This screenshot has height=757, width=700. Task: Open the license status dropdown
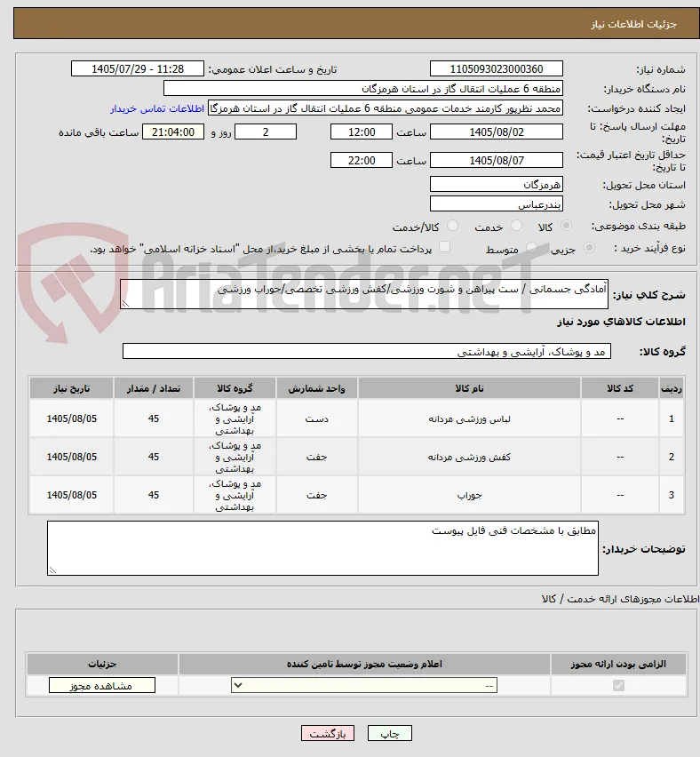(x=364, y=685)
